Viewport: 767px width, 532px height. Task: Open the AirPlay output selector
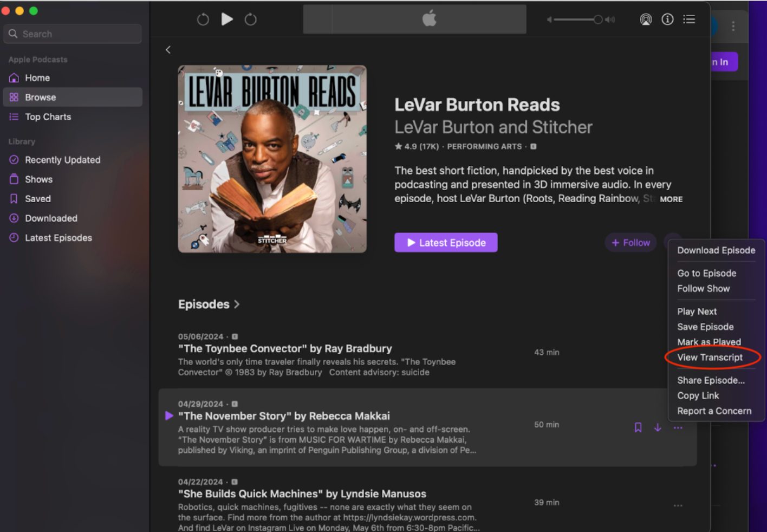click(x=646, y=19)
